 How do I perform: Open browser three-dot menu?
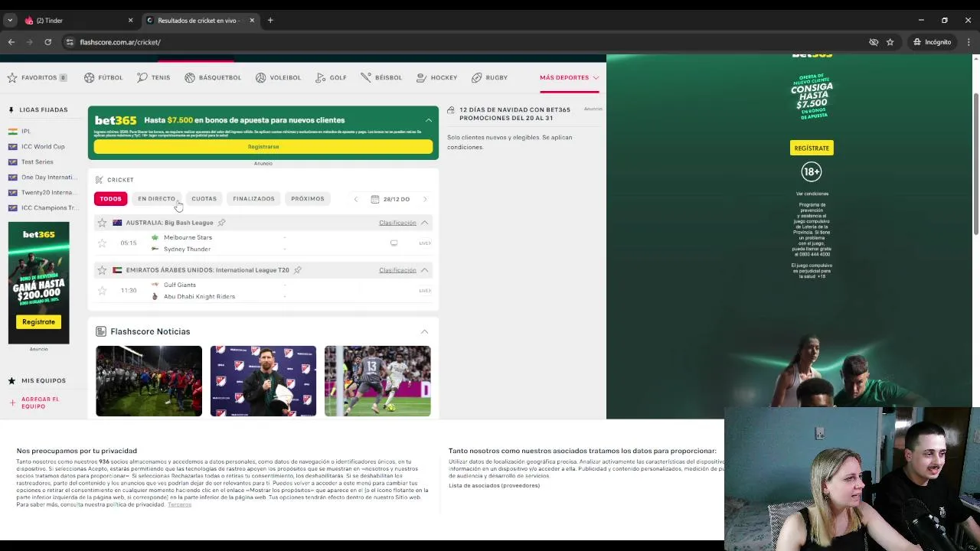tap(969, 42)
